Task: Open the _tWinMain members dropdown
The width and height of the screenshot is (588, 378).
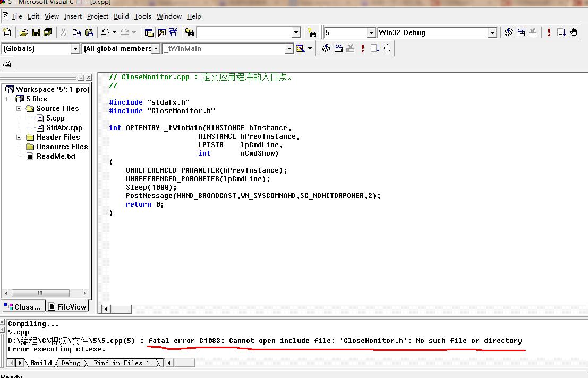Action: [x=289, y=49]
